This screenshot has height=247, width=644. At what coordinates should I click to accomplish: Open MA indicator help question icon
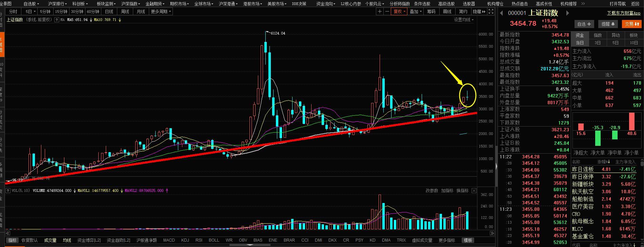(57, 20)
